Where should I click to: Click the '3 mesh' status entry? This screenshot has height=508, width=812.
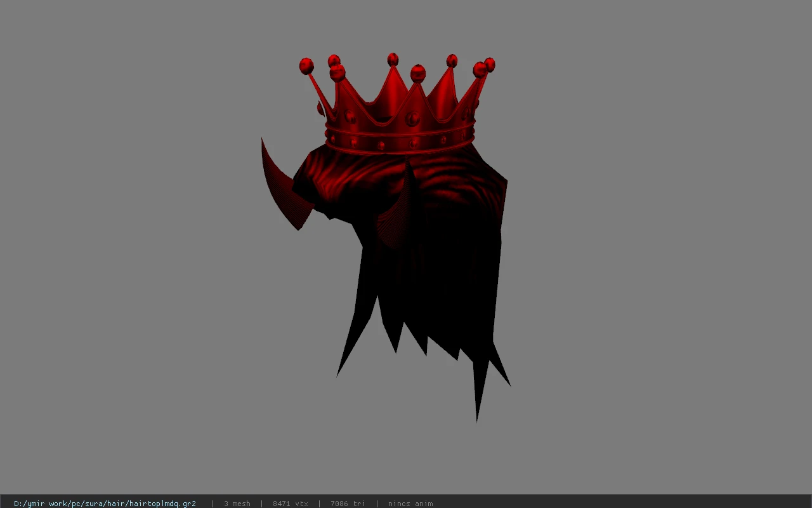click(x=237, y=504)
